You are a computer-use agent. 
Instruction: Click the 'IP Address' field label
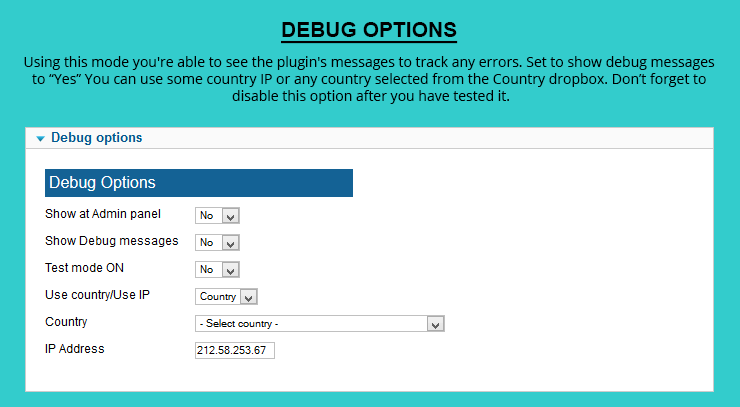click(75, 349)
